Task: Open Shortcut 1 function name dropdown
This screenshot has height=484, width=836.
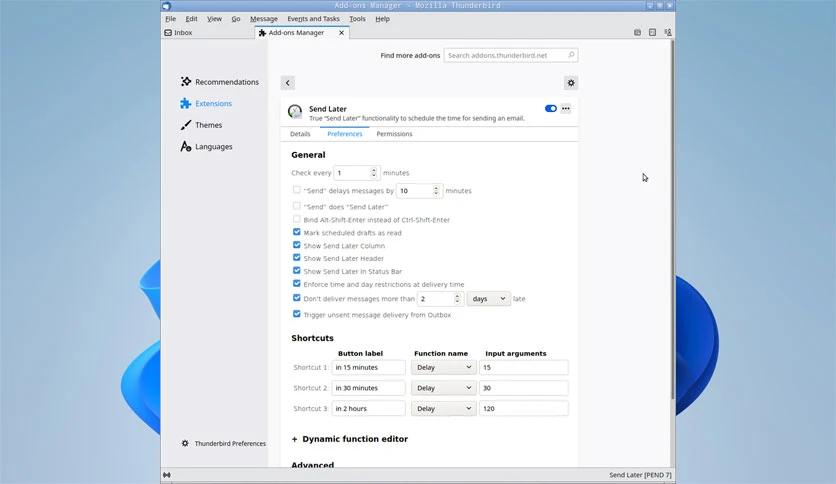Action: click(x=443, y=367)
